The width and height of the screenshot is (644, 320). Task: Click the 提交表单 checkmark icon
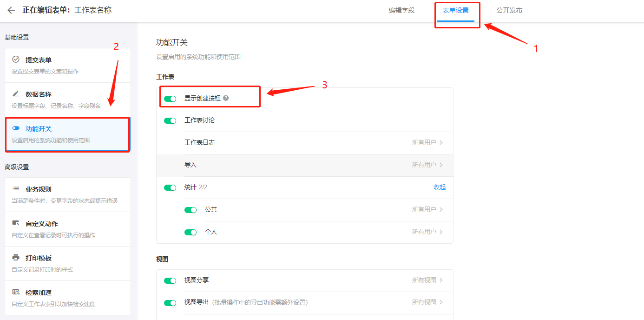(x=16, y=60)
